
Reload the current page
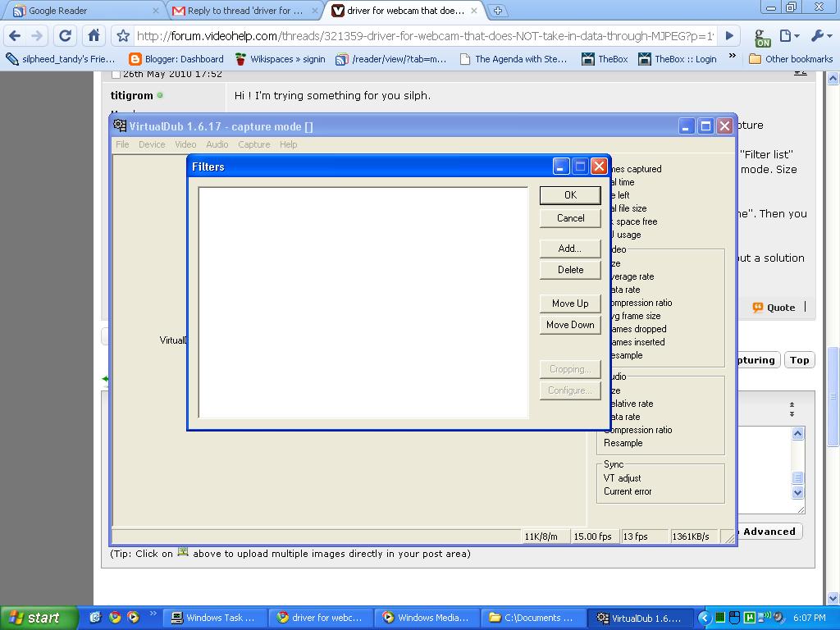pyautogui.click(x=66, y=36)
